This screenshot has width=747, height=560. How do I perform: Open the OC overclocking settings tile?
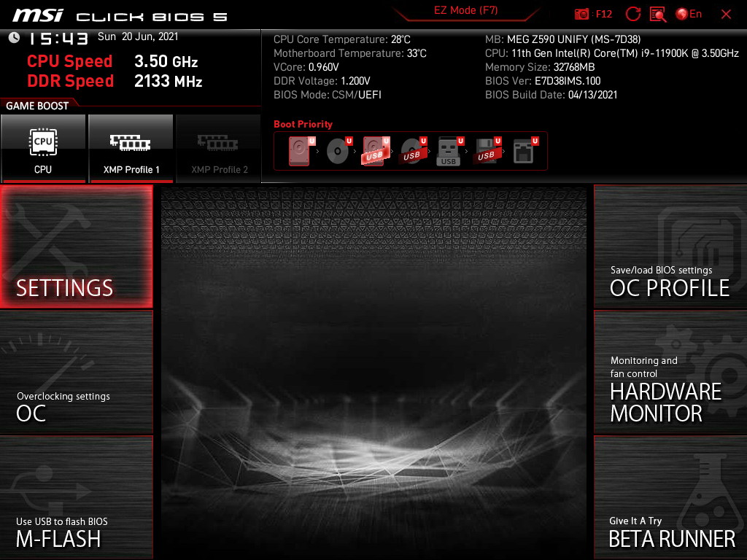point(76,372)
